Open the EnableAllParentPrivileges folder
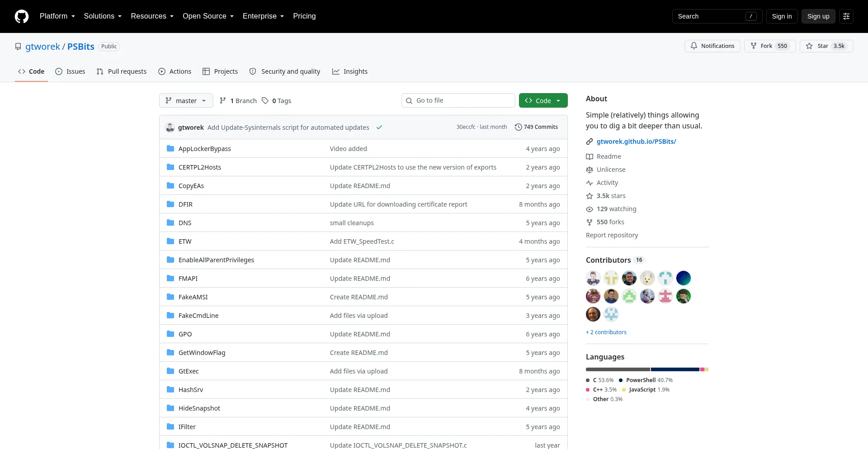Viewport: 868px width, 449px height. point(216,260)
